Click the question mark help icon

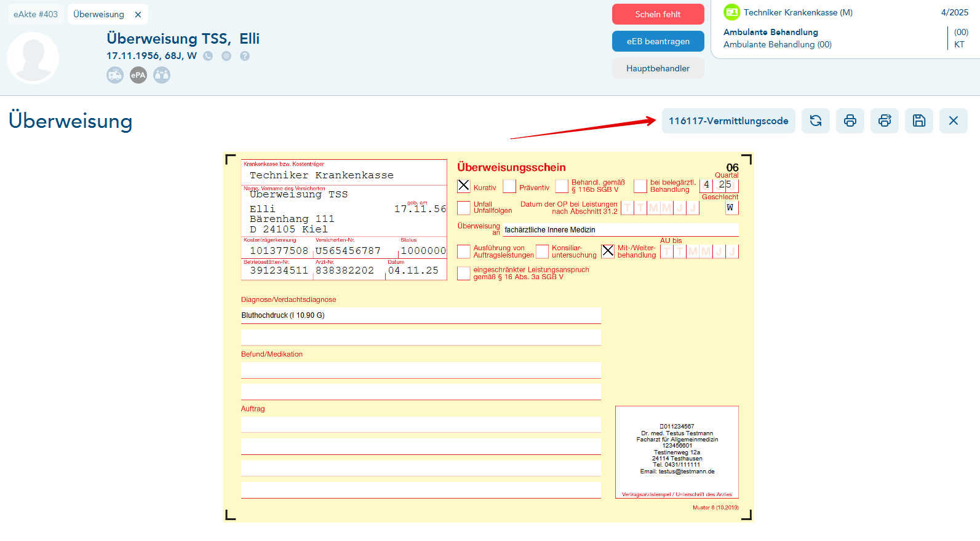point(245,56)
